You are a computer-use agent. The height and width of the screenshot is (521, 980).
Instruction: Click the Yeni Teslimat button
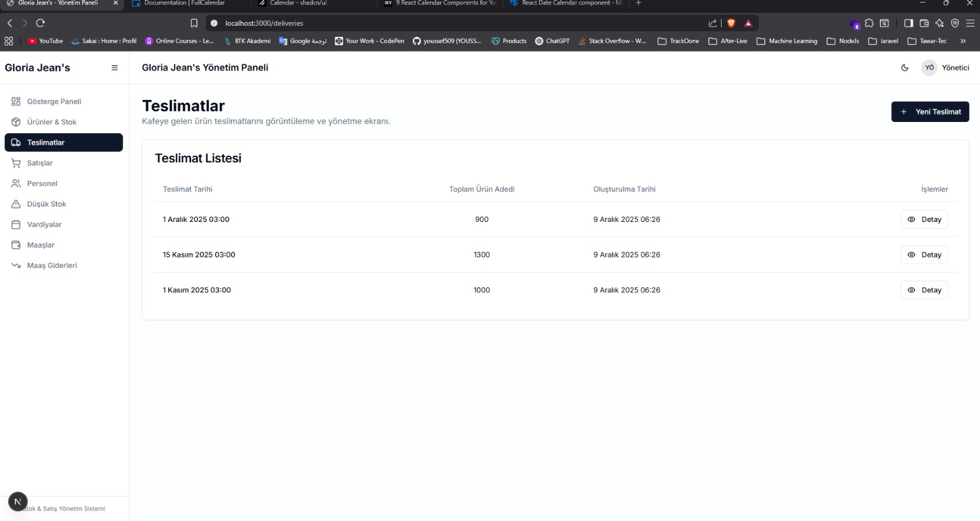click(930, 112)
